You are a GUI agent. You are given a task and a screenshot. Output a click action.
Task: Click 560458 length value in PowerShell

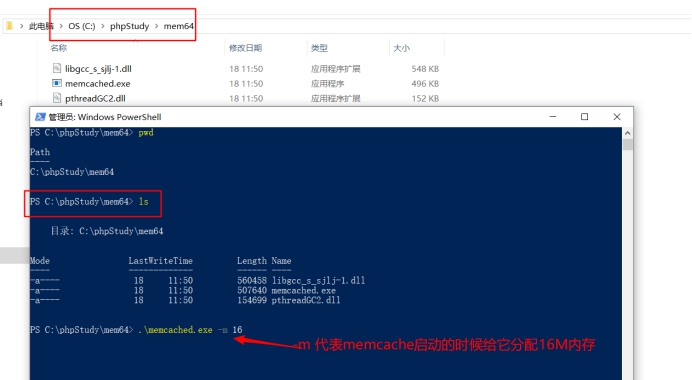tap(252, 280)
